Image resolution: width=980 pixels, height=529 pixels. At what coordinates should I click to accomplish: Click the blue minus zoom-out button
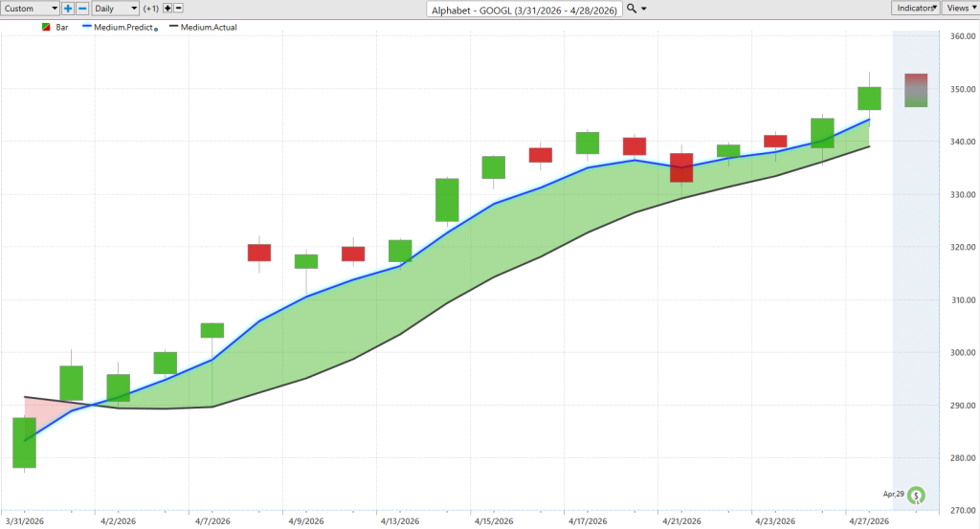[x=82, y=9]
